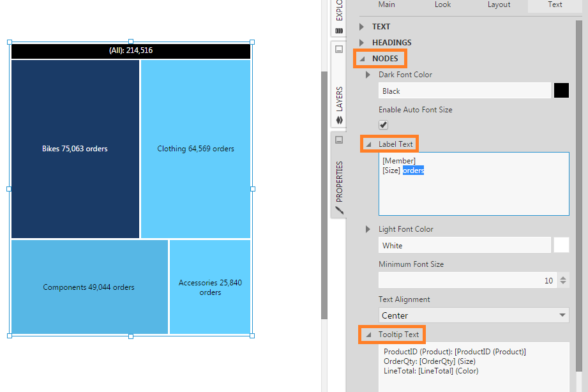Increase Minimum Font Size with up arrow
Viewport: 588px width, 392px height.
pyautogui.click(x=562, y=277)
